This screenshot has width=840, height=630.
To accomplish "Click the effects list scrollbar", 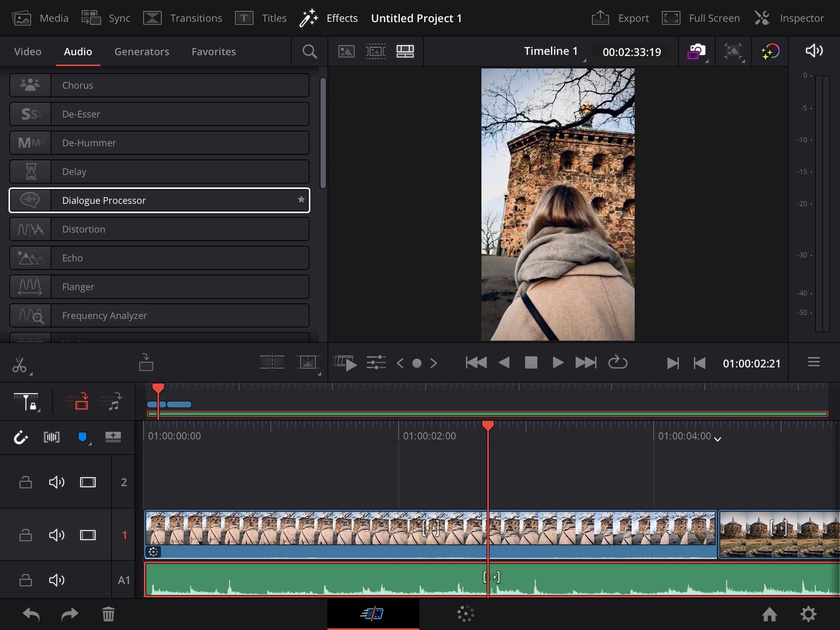I will 323,133.
